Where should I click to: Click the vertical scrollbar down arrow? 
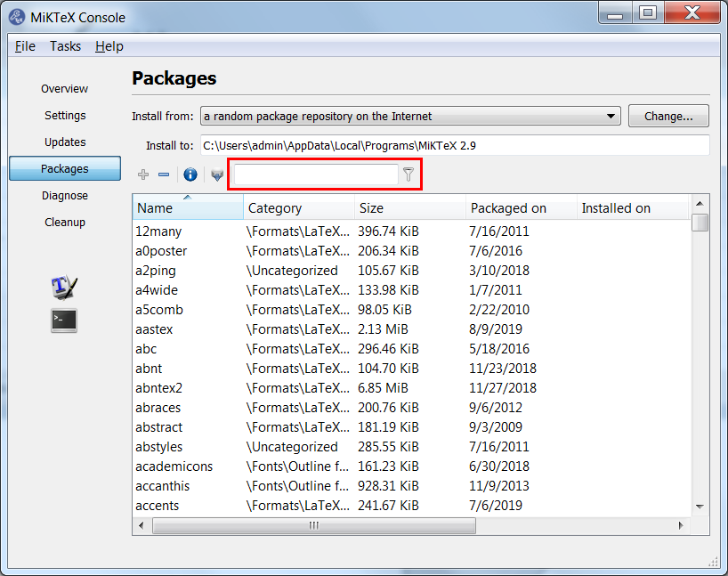tap(700, 507)
